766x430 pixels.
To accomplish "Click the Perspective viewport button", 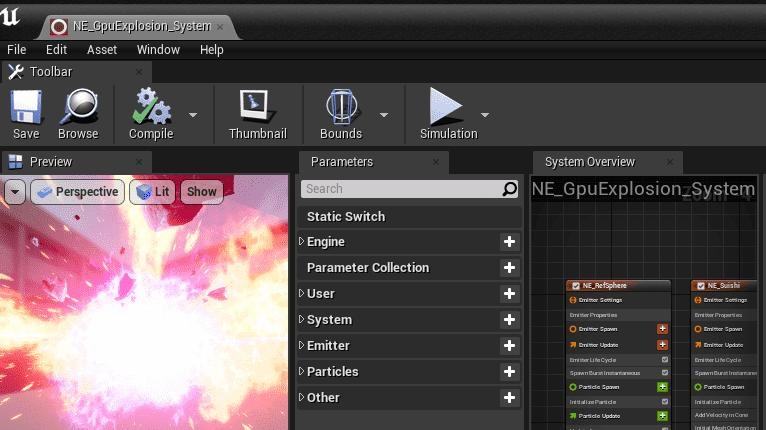I will [76, 192].
